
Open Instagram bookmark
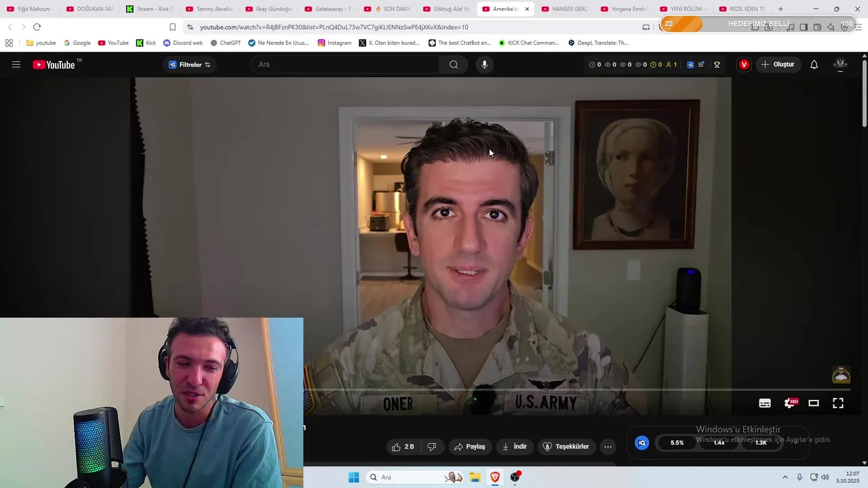point(334,43)
